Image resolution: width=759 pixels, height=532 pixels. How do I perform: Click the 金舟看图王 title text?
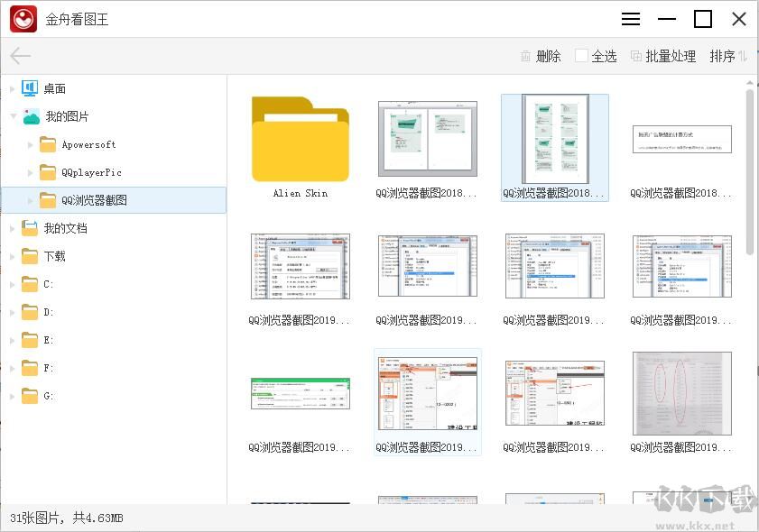(x=77, y=19)
